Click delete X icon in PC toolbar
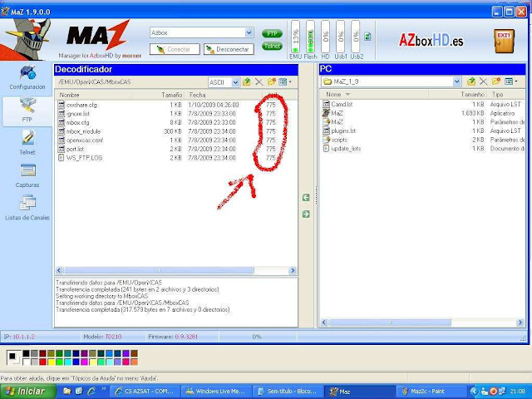The image size is (532, 399). pyautogui.click(x=483, y=81)
